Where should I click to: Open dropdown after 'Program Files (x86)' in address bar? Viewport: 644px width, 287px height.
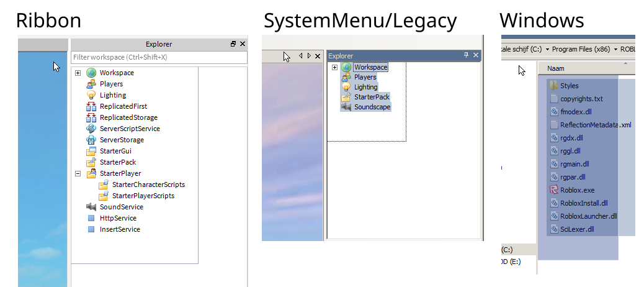[615, 49]
